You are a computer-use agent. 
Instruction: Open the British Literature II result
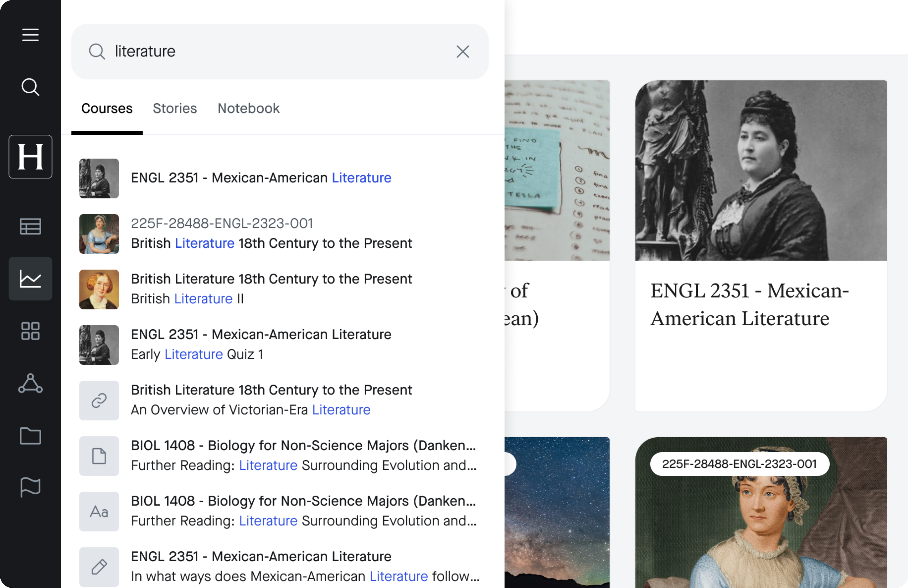coord(280,289)
